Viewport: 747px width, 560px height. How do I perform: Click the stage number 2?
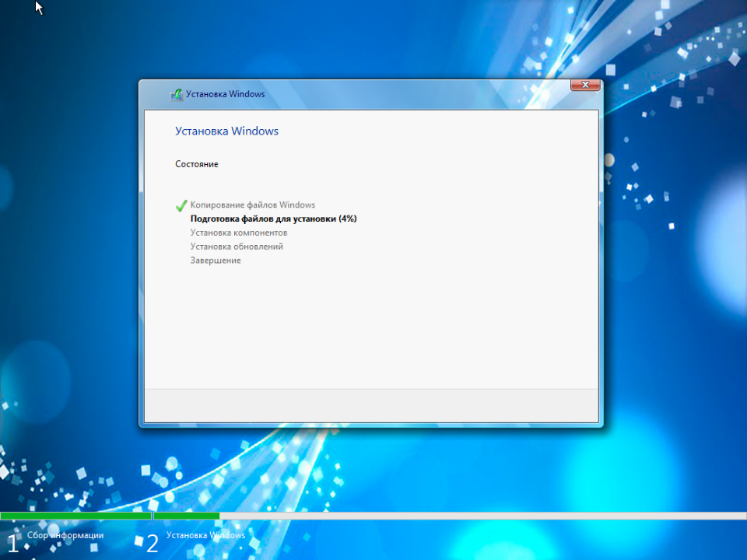(x=153, y=544)
